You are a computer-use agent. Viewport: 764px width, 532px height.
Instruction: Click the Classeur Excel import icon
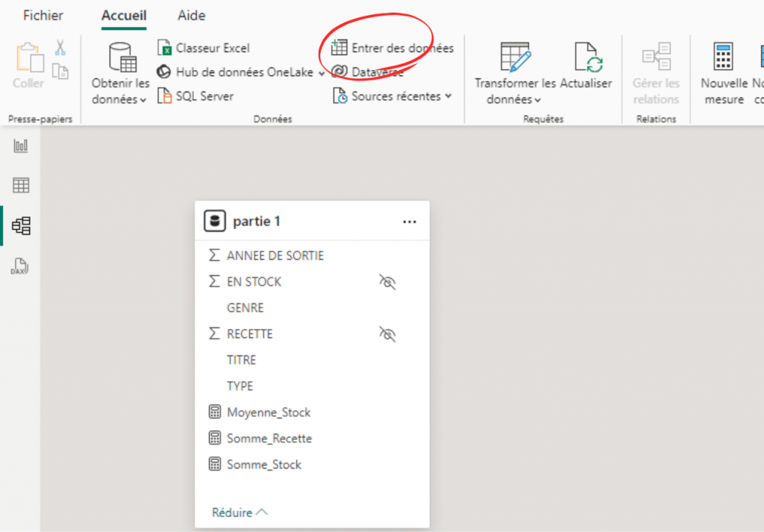(x=165, y=48)
